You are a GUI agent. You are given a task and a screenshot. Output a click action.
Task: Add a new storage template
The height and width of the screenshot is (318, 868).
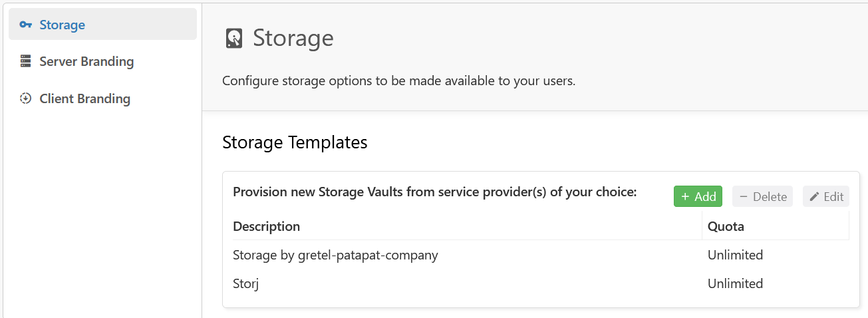698,196
